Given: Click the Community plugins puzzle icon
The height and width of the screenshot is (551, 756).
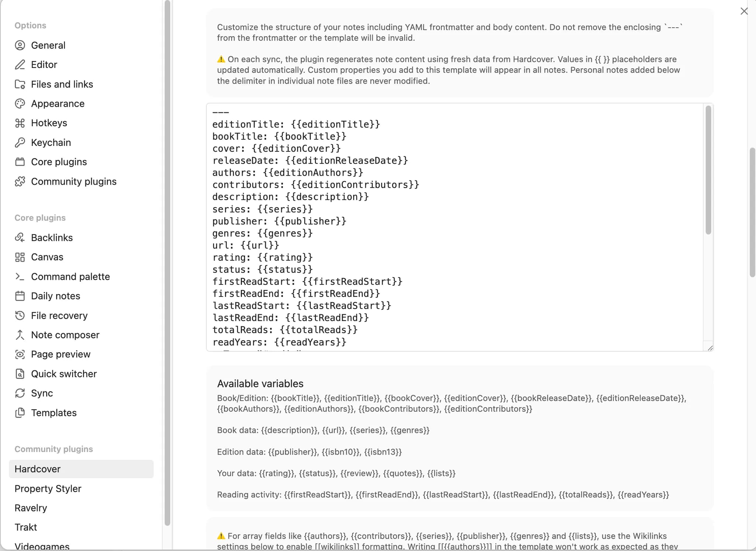Looking at the screenshot, I should (x=20, y=181).
